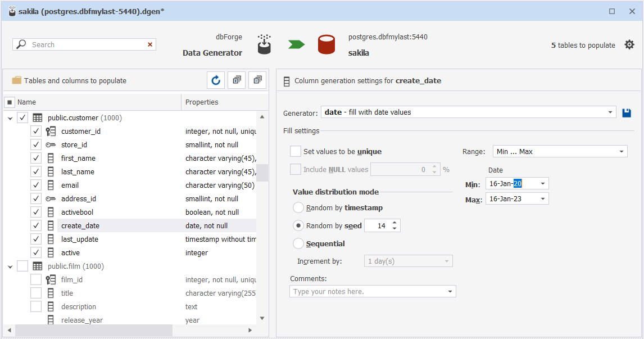This screenshot has height=339, width=644.
Task: Click the green arrow between generator and database
Action: 297,44
